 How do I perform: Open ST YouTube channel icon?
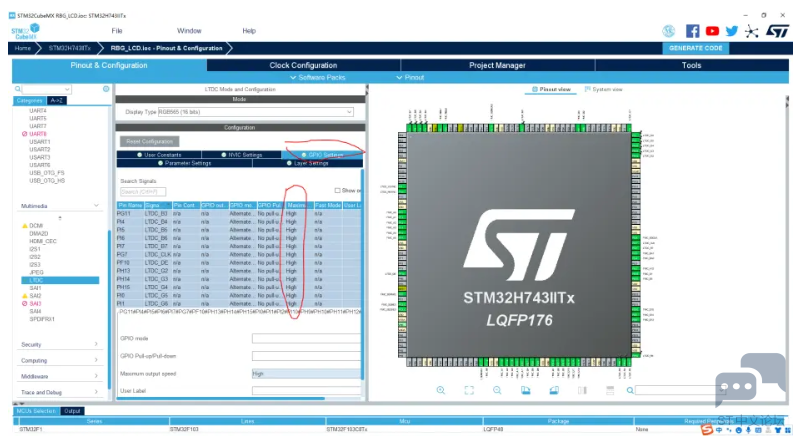click(x=712, y=31)
